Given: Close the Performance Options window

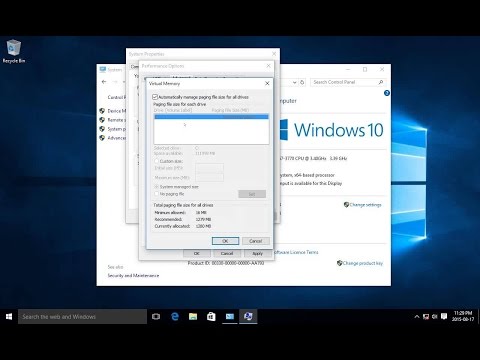Looking at the screenshot, I should [268, 66].
